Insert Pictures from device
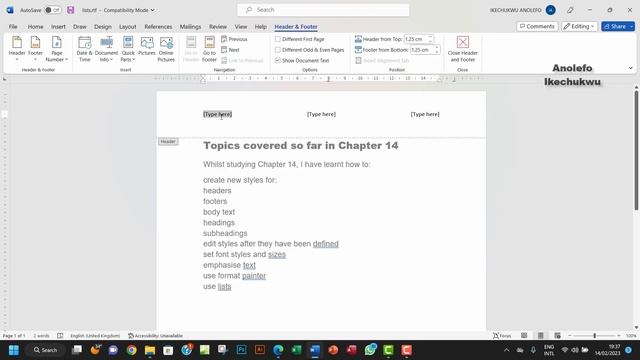 [x=147, y=46]
